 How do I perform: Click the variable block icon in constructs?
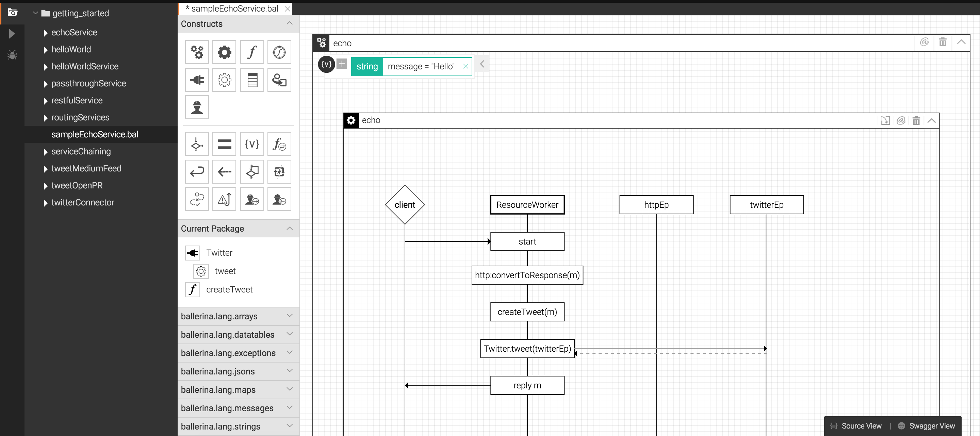[x=251, y=144]
